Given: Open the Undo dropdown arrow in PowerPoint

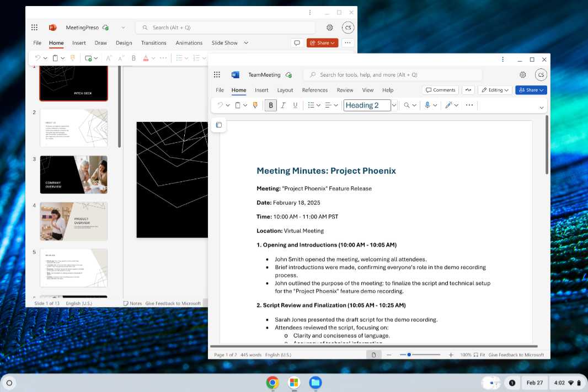Looking at the screenshot, I should click(x=45, y=57).
